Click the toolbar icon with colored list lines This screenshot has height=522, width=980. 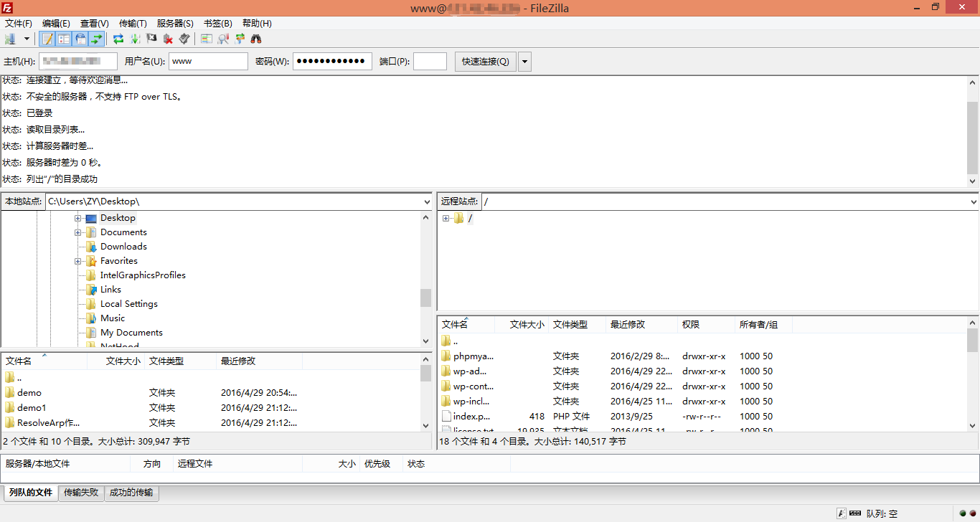pos(207,39)
